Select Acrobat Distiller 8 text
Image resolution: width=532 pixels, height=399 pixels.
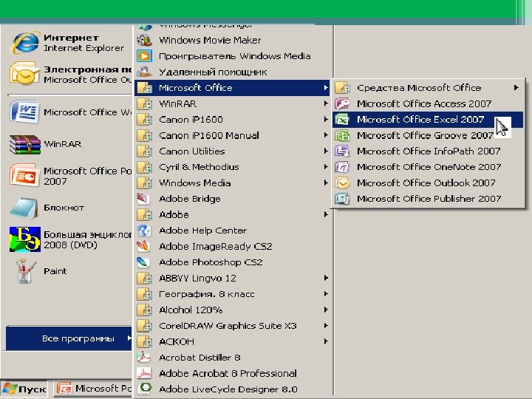pos(199,358)
